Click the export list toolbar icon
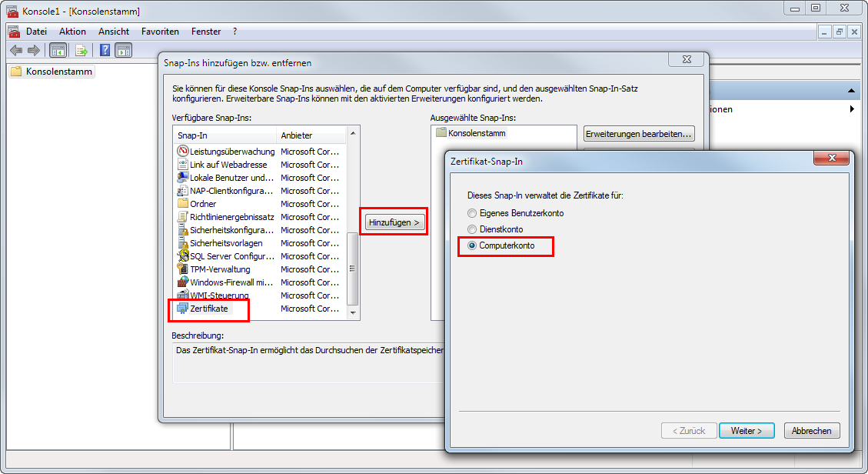 [81, 51]
